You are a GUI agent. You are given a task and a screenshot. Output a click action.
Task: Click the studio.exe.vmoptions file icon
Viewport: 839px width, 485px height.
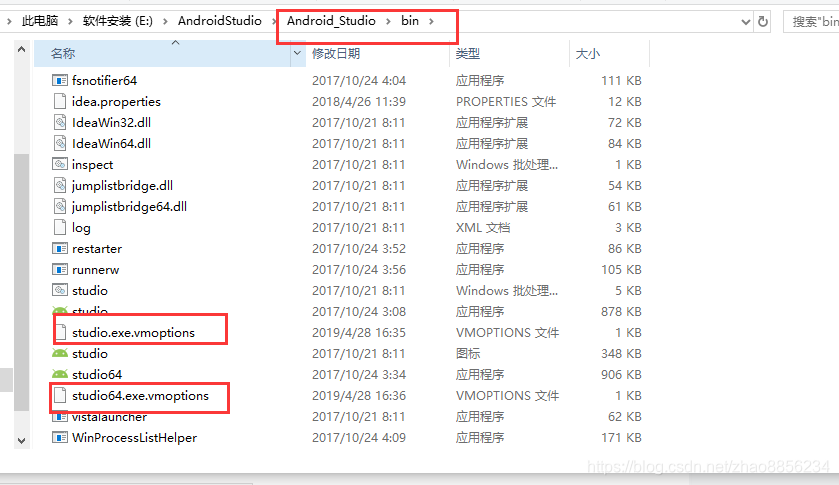pyautogui.click(x=61, y=332)
